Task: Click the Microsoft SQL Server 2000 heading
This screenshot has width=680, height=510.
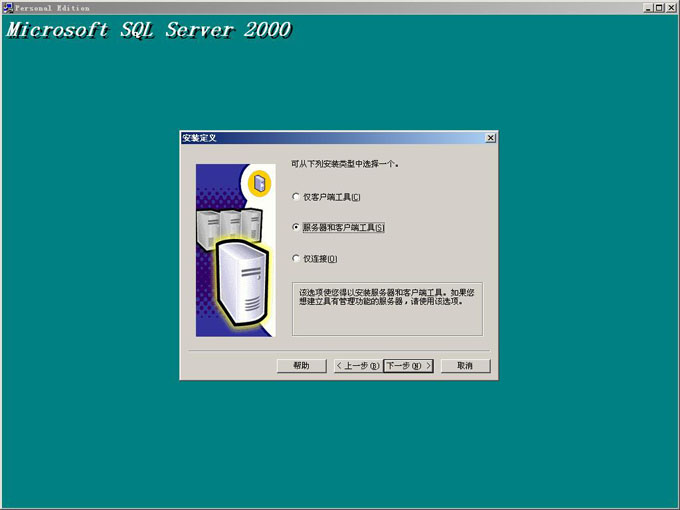Action: [x=148, y=30]
